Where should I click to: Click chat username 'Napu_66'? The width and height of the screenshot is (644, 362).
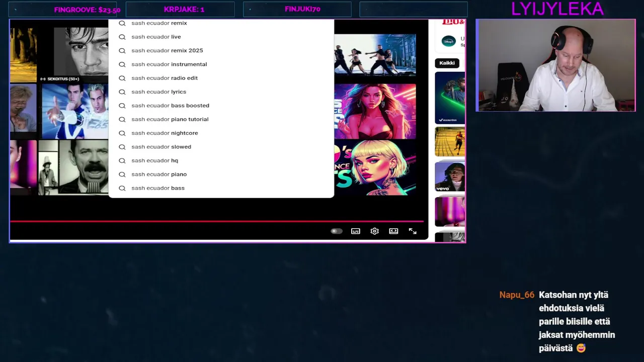pos(517,295)
